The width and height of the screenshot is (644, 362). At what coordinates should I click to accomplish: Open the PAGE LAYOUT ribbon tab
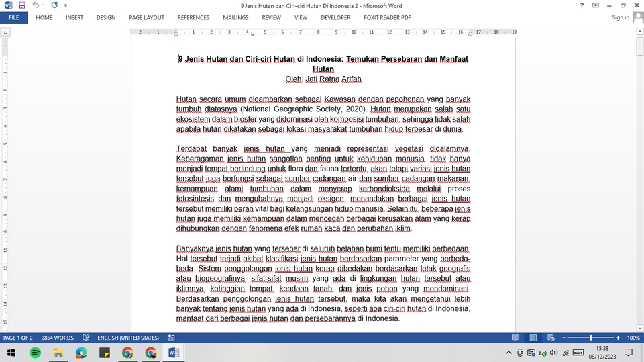[147, 17]
